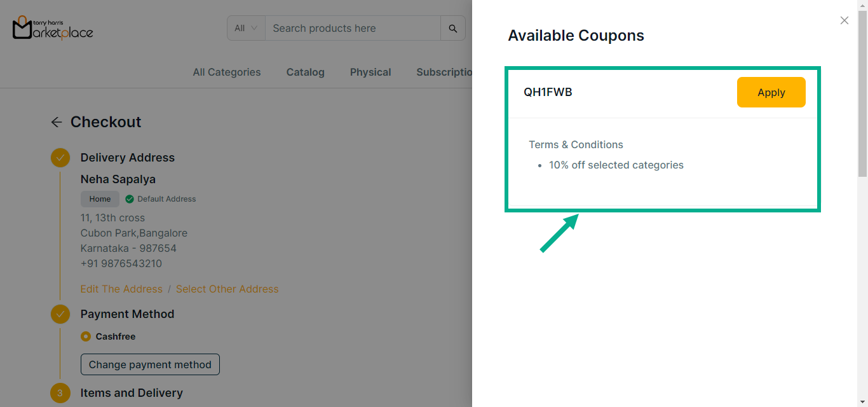Click Edit The Address link

click(x=121, y=289)
